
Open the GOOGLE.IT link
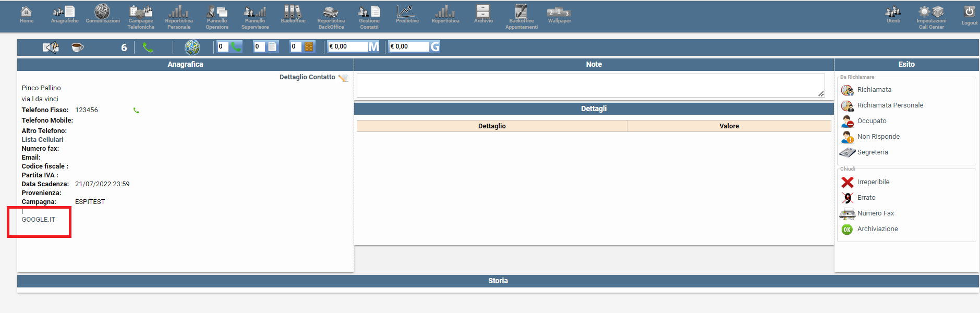[39, 220]
